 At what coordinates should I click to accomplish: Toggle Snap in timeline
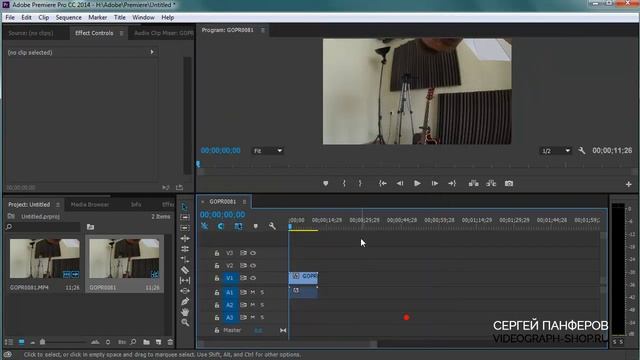[x=221, y=226]
